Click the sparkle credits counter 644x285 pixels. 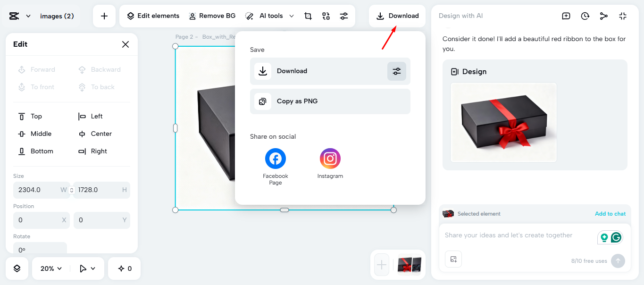pos(125,268)
